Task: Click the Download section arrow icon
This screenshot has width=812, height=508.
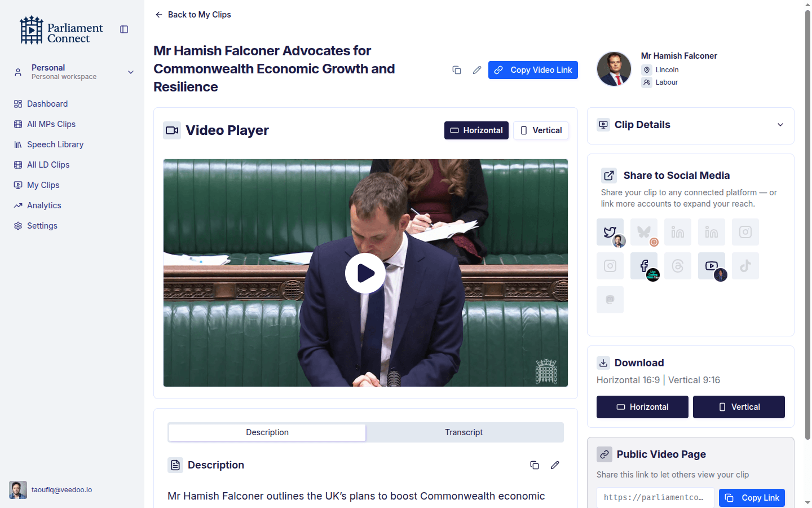Action: [603, 363]
